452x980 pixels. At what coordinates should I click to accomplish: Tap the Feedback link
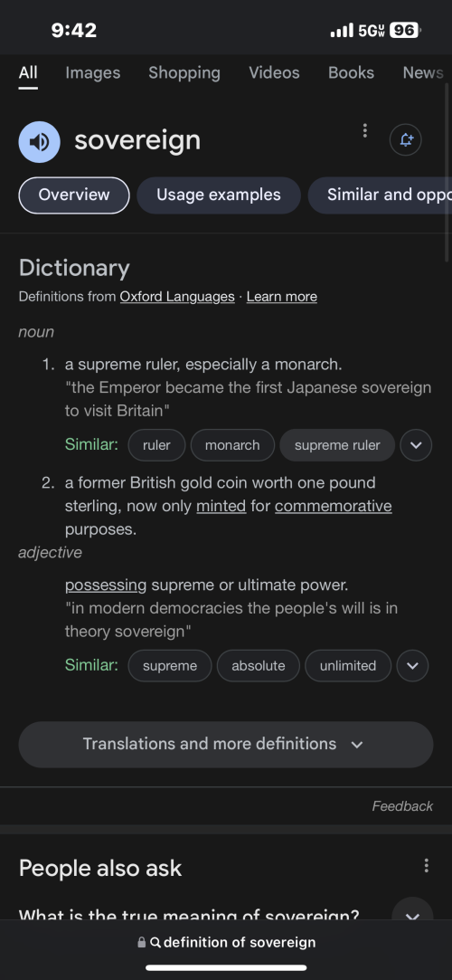(402, 806)
